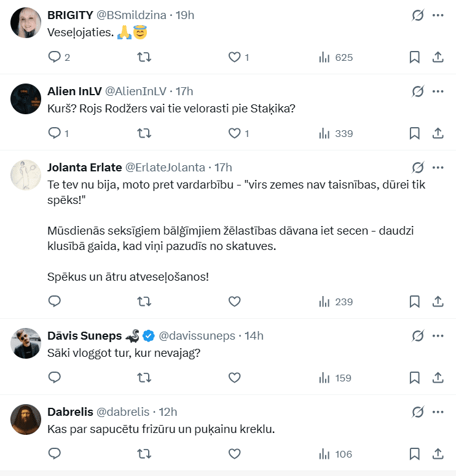
Task: Bookmark Dāvis Suneps' tweet
Action: 415,378
